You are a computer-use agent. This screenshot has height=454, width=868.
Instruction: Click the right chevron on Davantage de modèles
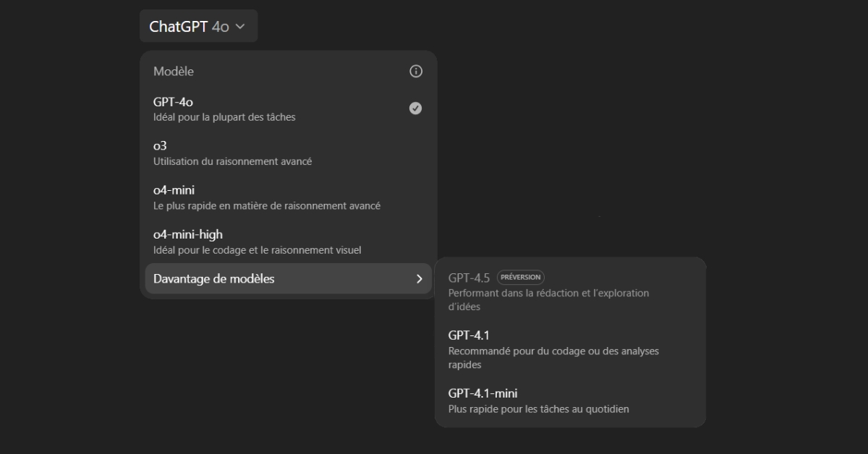(419, 279)
